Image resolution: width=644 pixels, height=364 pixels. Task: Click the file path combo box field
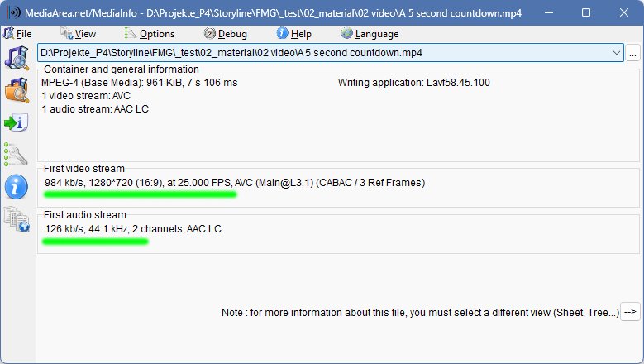point(330,53)
